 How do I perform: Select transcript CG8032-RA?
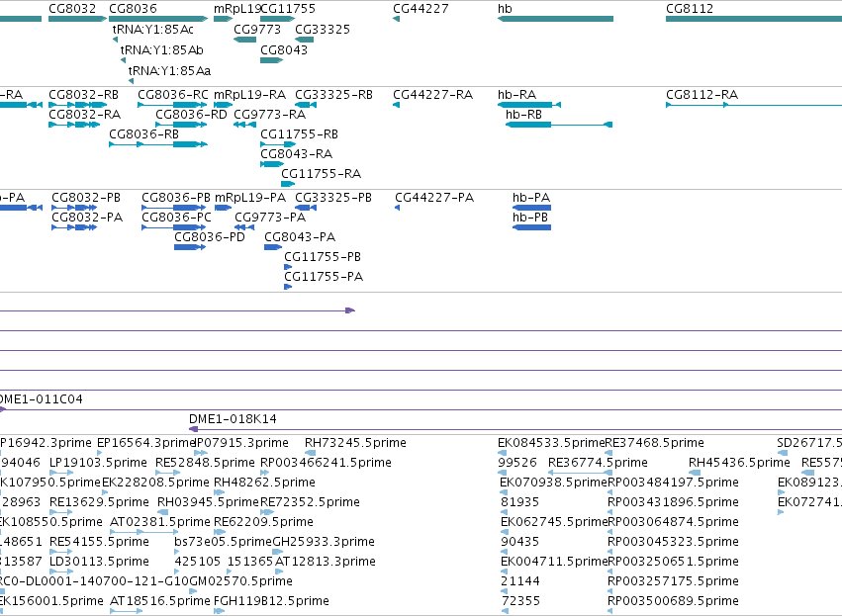point(74,125)
